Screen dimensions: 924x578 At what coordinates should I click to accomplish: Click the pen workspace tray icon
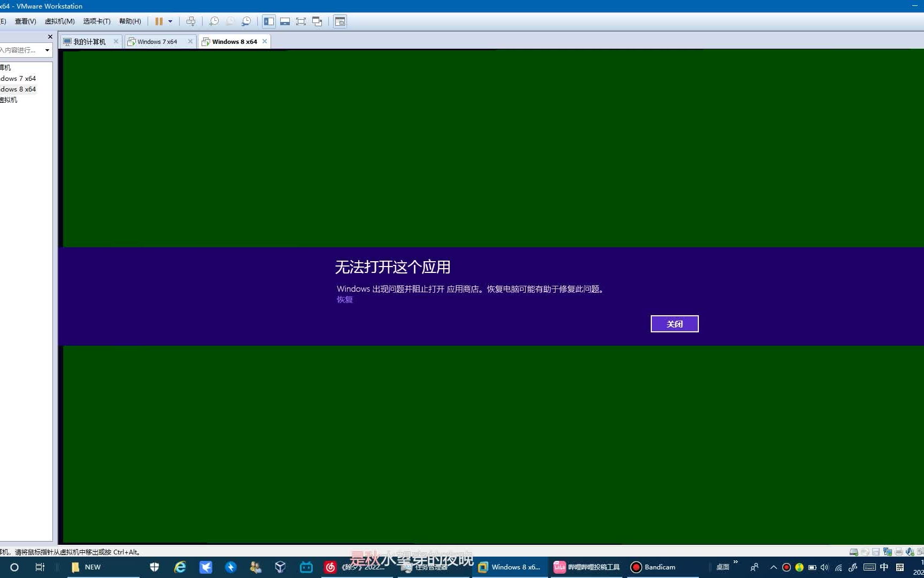coord(853,567)
